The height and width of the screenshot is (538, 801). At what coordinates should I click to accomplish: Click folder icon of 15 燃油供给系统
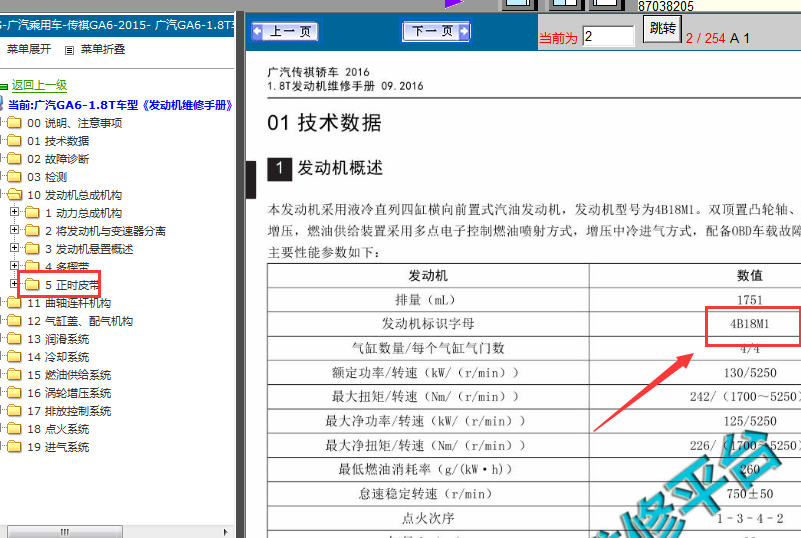[14, 375]
